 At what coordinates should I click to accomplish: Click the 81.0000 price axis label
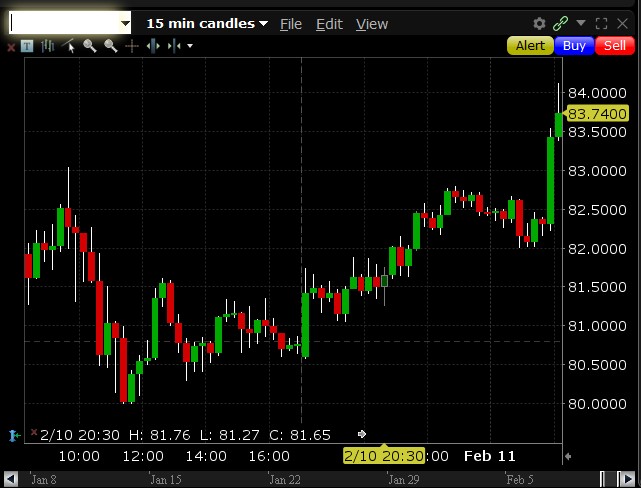click(x=597, y=326)
